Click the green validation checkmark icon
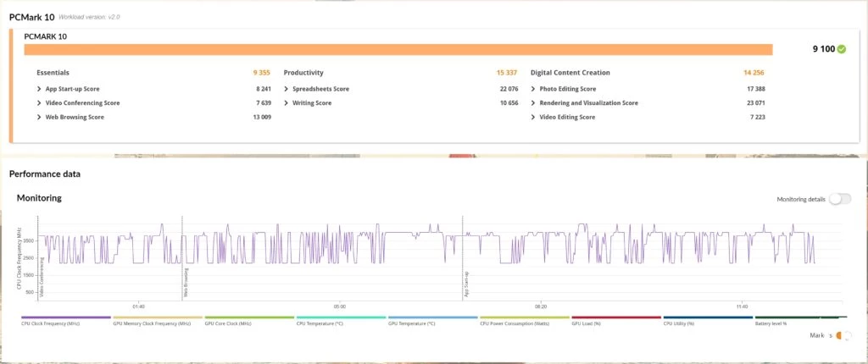The image size is (868, 364). pyautogui.click(x=842, y=49)
